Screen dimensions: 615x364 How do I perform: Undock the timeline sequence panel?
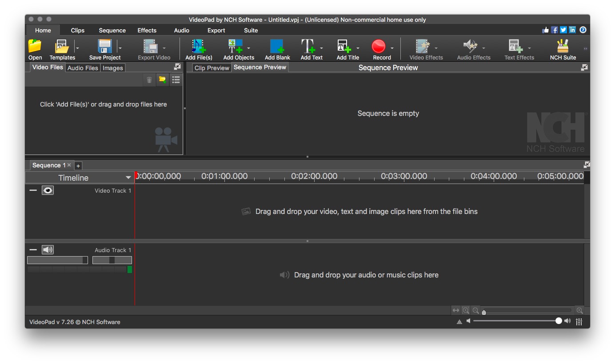click(587, 165)
